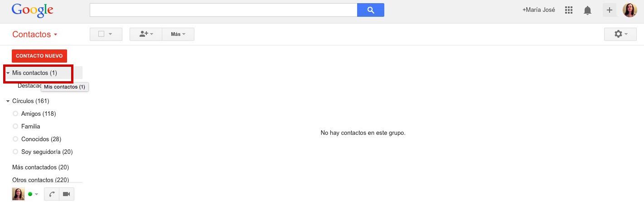Tick the select-all checkbox in the toolbar
The height and width of the screenshot is (202, 644).
[102, 34]
